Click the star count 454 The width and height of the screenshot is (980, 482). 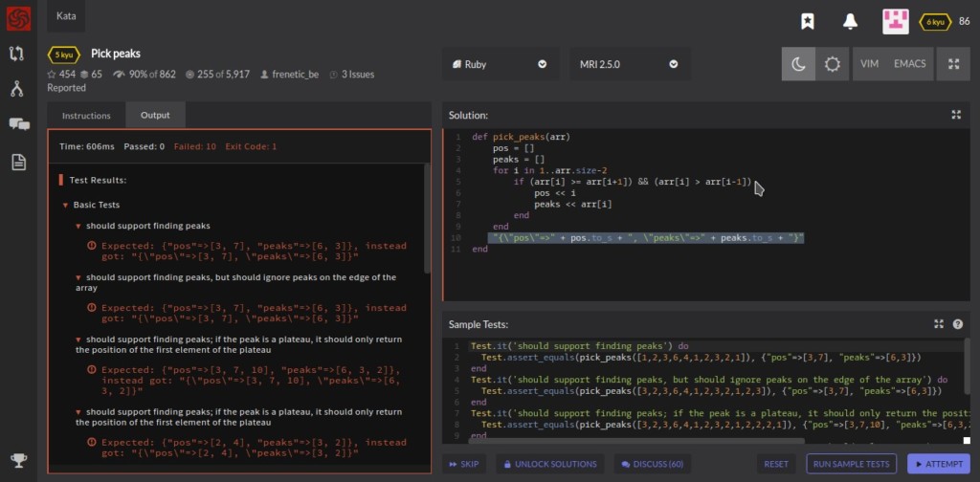(62, 75)
